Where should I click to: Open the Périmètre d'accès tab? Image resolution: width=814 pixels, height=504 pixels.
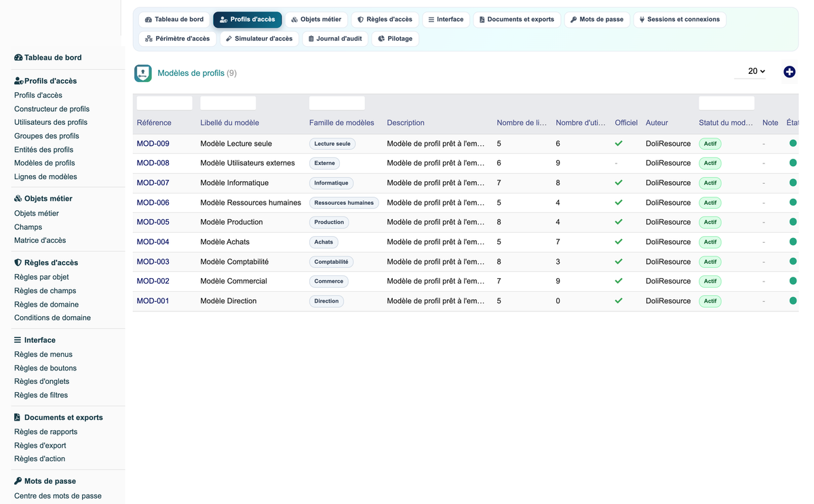click(x=178, y=39)
